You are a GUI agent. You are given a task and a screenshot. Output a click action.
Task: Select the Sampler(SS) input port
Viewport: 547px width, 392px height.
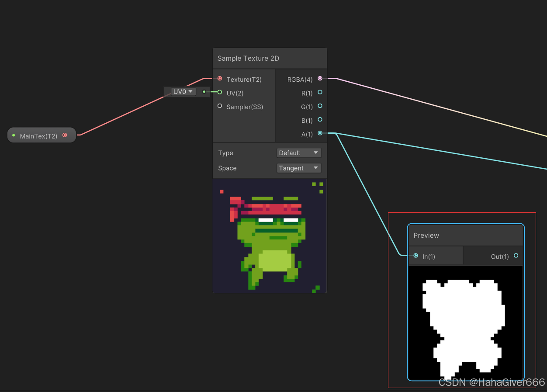[219, 106]
